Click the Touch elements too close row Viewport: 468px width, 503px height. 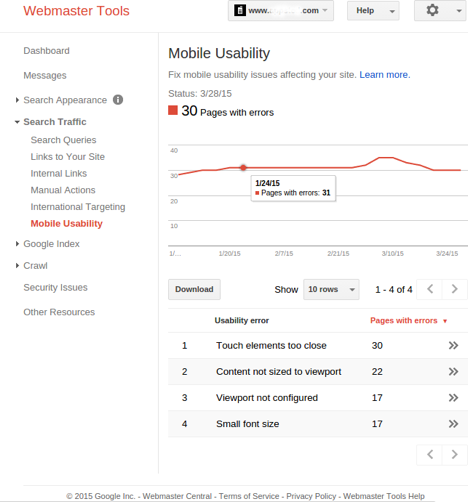(318, 345)
